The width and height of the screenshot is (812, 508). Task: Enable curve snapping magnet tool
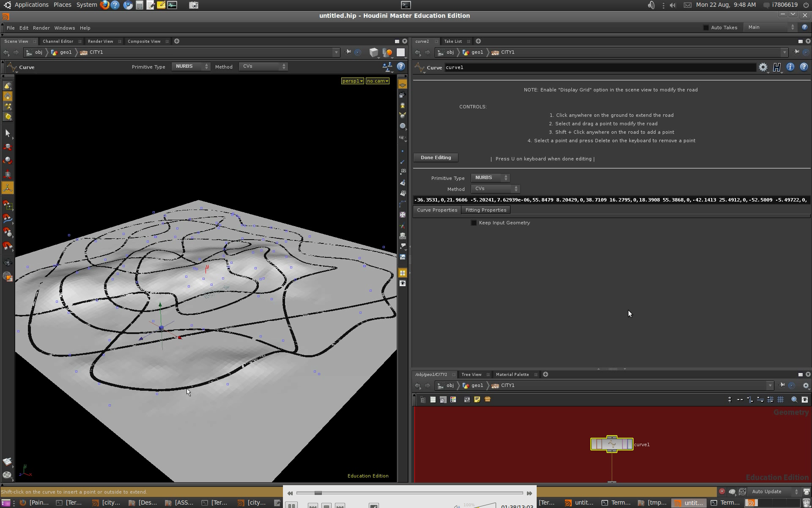tap(8, 218)
